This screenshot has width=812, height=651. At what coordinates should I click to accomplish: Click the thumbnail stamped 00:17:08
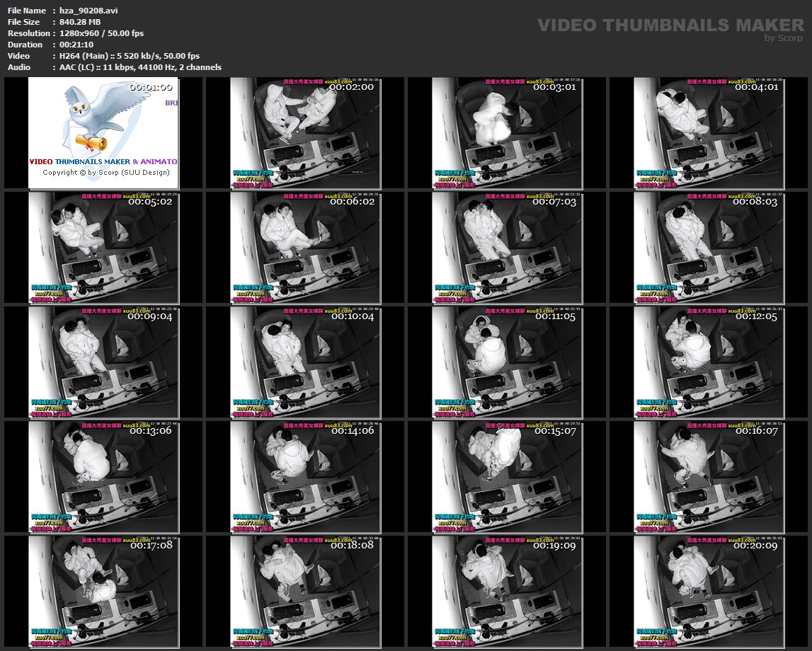103,592
